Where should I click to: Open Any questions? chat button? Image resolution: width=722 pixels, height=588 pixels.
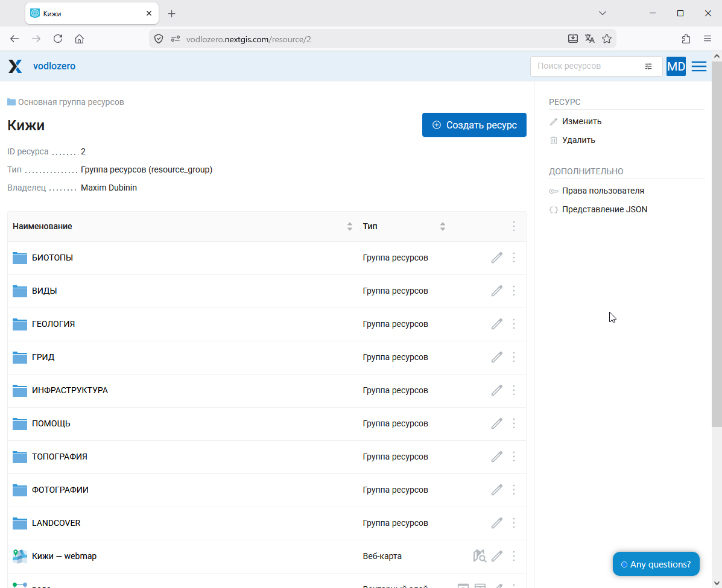pyautogui.click(x=656, y=564)
